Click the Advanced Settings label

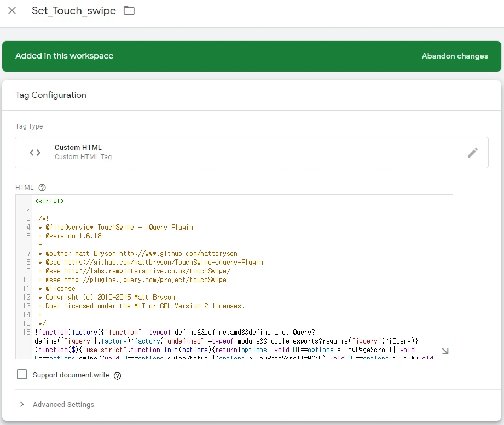point(63,404)
